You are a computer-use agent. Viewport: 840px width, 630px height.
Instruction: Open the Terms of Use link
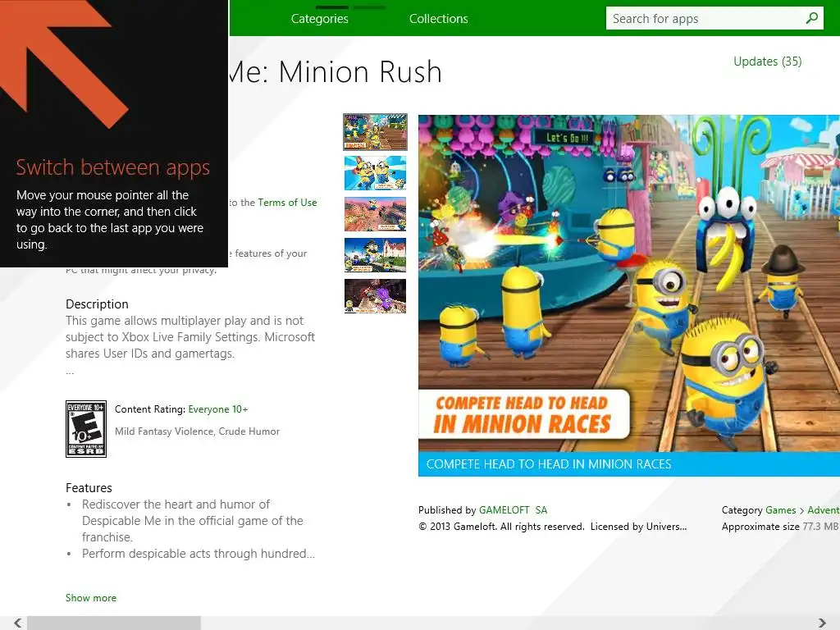point(287,203)
